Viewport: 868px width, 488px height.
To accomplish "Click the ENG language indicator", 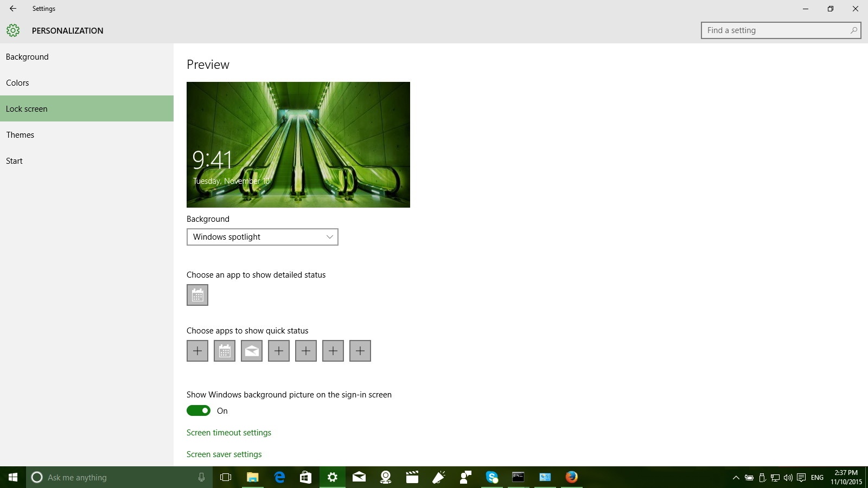I will pos(817,478).
